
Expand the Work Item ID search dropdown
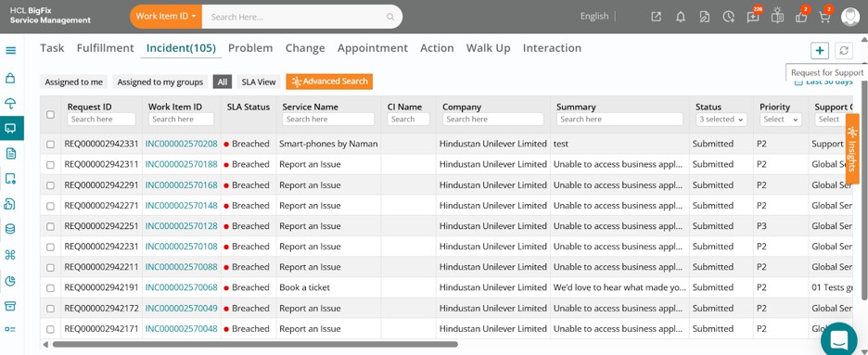pos(166,17)
